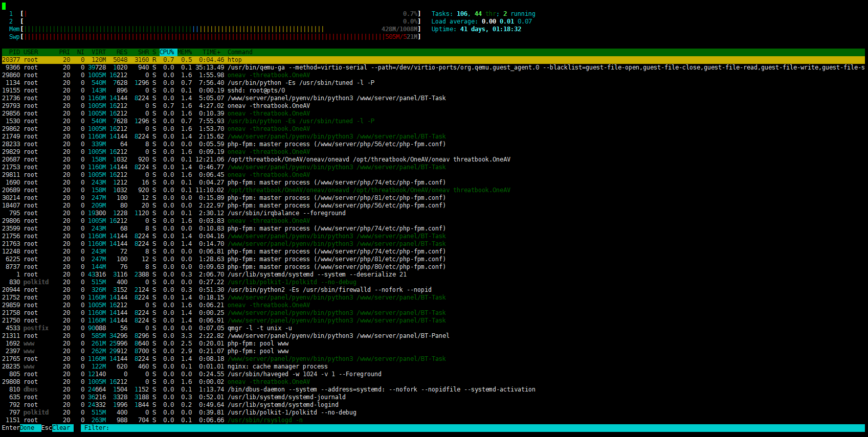Select php-fpm master row PID 18407
Screen dimensions: 868x437
433,205
